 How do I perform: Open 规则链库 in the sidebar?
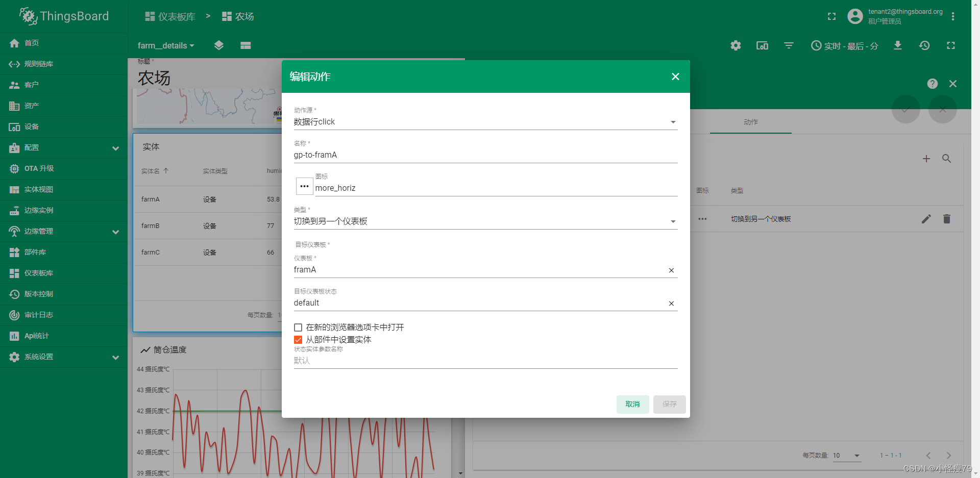pyautogui.click(x=63, y=64)
